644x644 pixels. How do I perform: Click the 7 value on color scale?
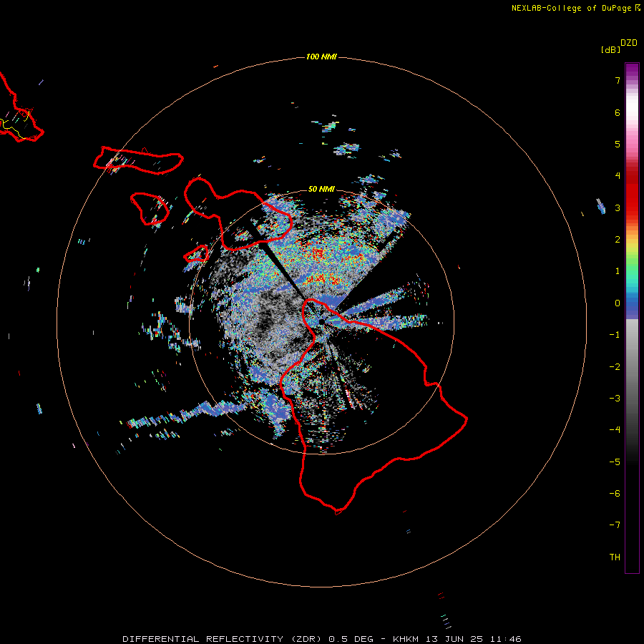click(618, 81)
